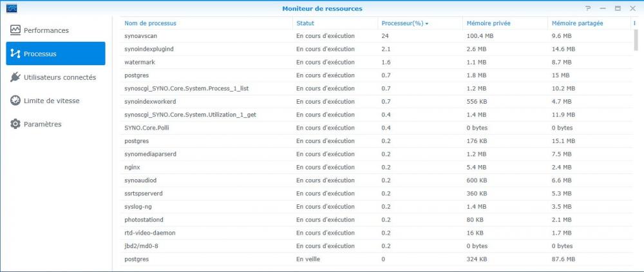
Task: Open Paramètres tab label
Action: pos(43,124)
